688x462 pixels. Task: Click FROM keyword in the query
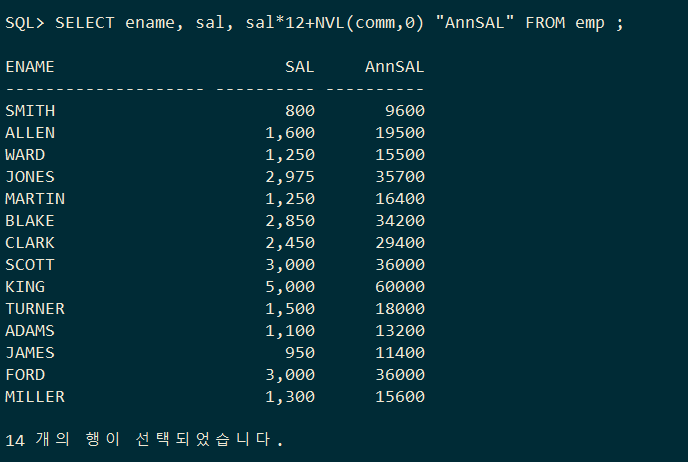(545, 23)
